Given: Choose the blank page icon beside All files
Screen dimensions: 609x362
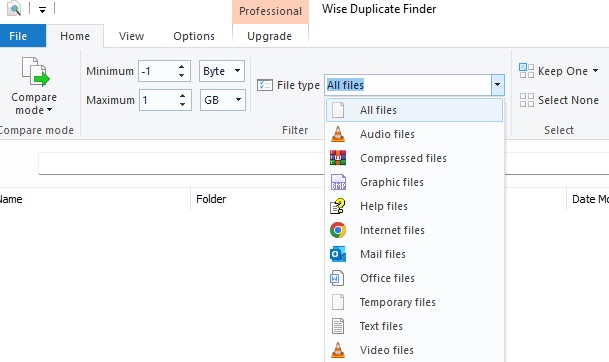Looking at the screenshot, I should [x=338, y=110].
